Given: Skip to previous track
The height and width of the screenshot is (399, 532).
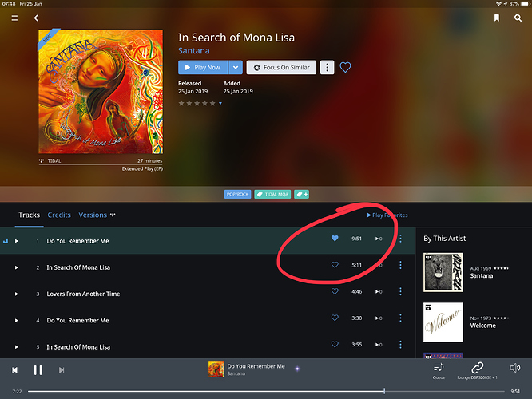Looking at the screenshot, I should click(14, 369).
